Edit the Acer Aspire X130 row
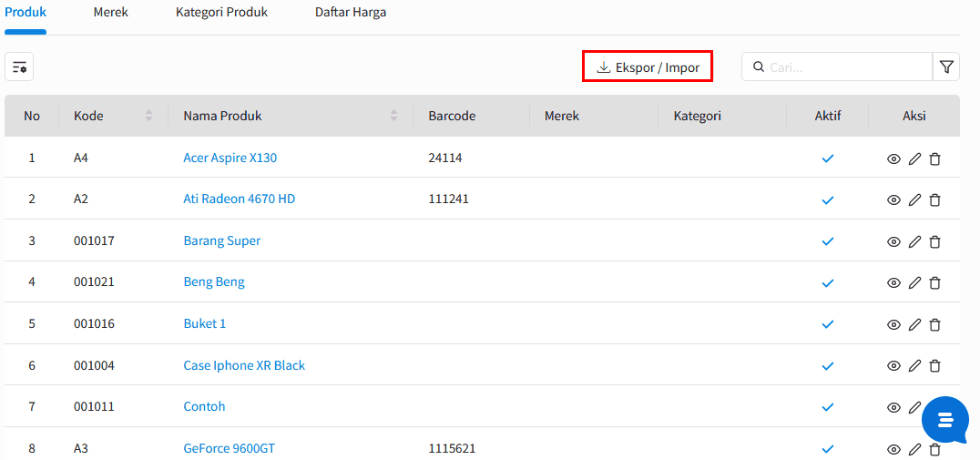 pyautogui.click(x=914, y=159)
